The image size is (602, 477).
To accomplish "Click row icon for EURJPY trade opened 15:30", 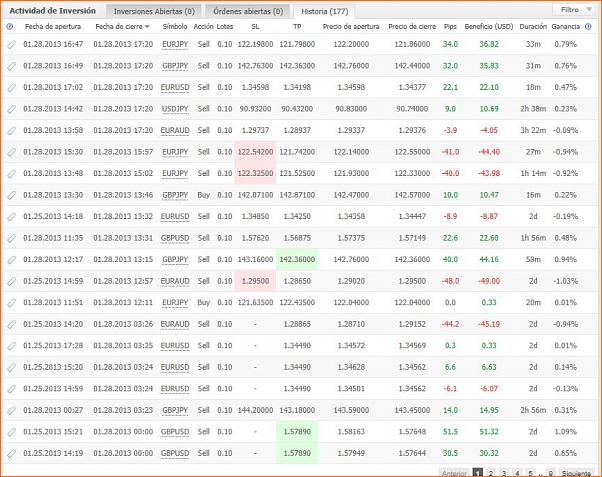I will 12,152.
